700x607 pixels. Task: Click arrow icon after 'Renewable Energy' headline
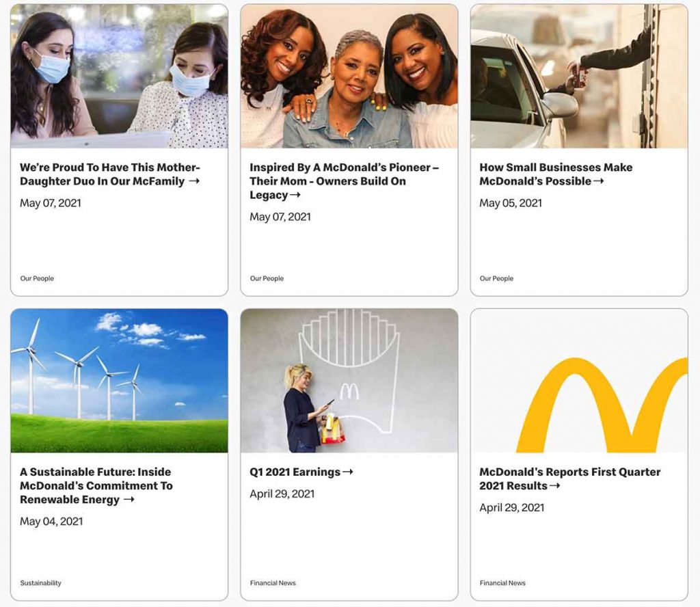[x=129, y=500]
